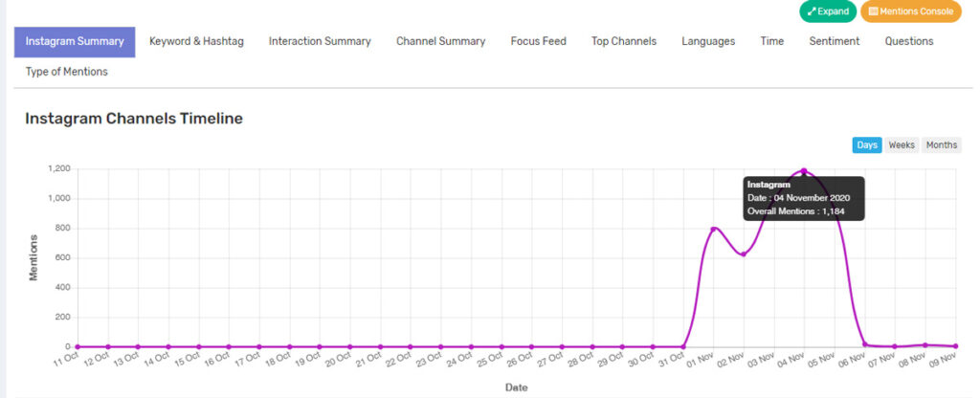Screen dimensions: 980x398
Task: Click the Expand button with arrows icon
Action: click(x=828, y=11)
